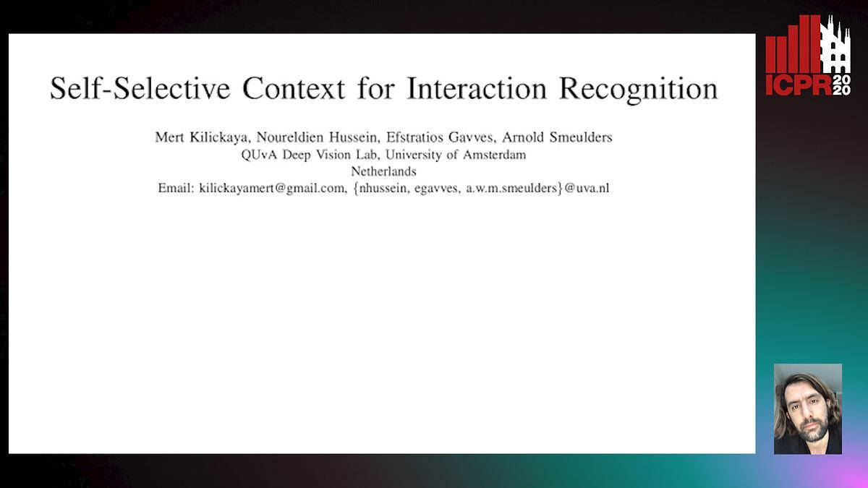Viewport: 868px width, 488px height.
Task: Open the kilickayamert@gmail.com email address
Action: click(x=268, y=189)
